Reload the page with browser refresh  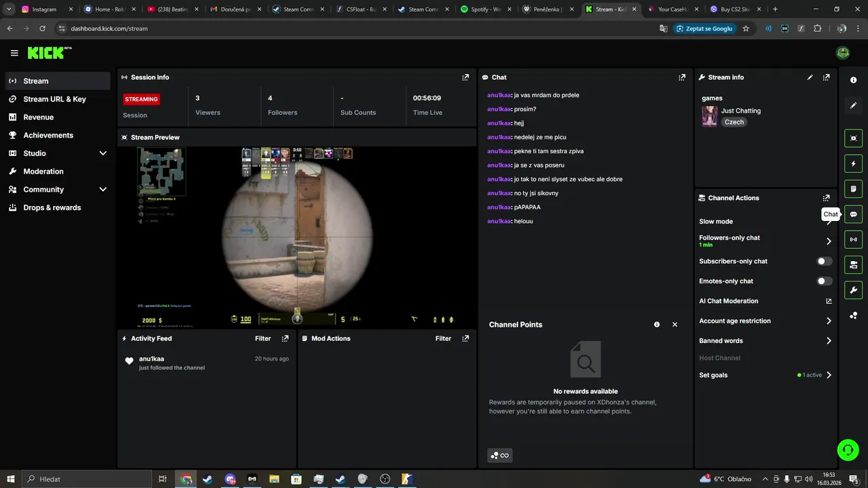point(42,28)
